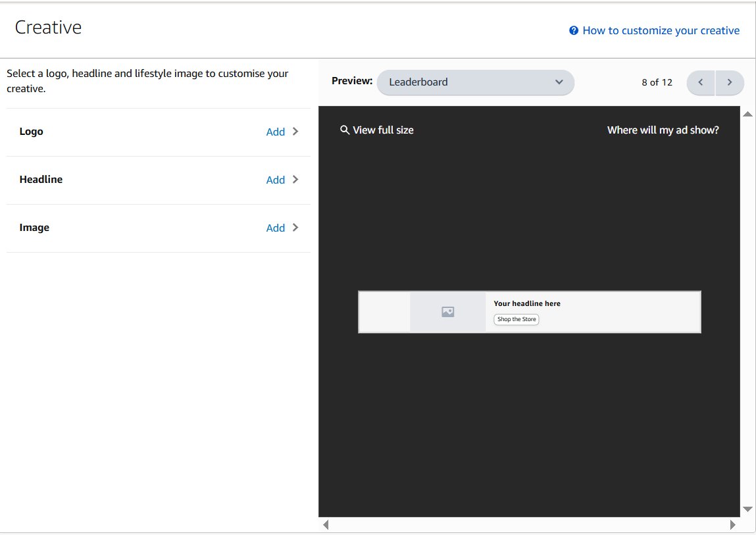Expand the Image section chevron
This screenshot has width=756, height=535.
pyautogui.click(x=295, y=228)
